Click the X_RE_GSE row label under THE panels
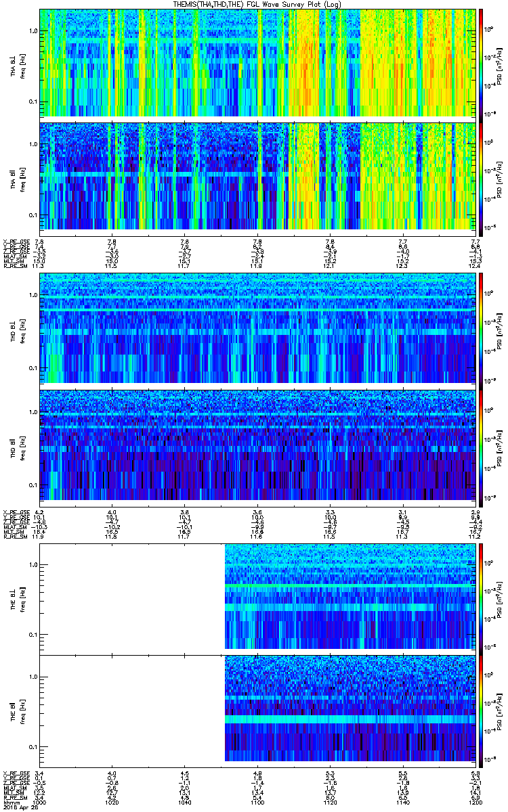Image resolution: width=508 pixels, height=812 pixels. 16,773
